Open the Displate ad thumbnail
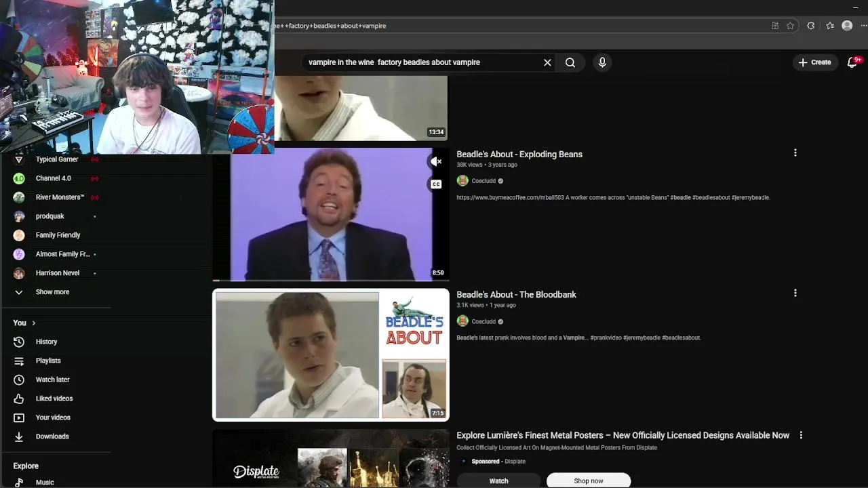This screenshot has width=868, height=488. point(331,459)
